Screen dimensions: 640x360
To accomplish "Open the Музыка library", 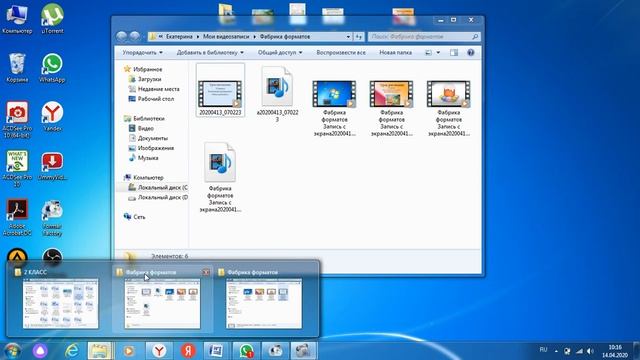I will point(148,158).
